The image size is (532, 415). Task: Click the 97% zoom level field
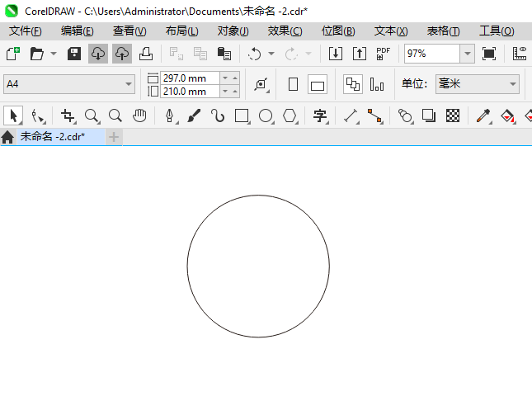click(432, 54)
